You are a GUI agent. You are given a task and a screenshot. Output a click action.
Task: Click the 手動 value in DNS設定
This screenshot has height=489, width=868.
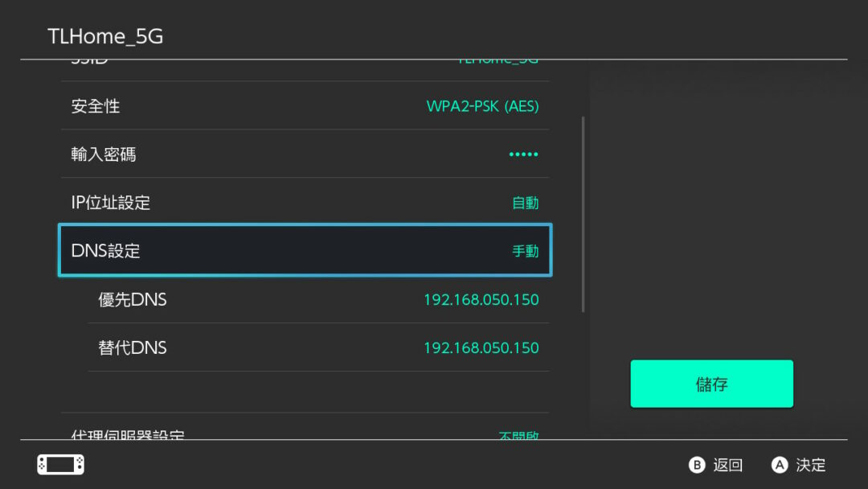(x=526, y=251)
